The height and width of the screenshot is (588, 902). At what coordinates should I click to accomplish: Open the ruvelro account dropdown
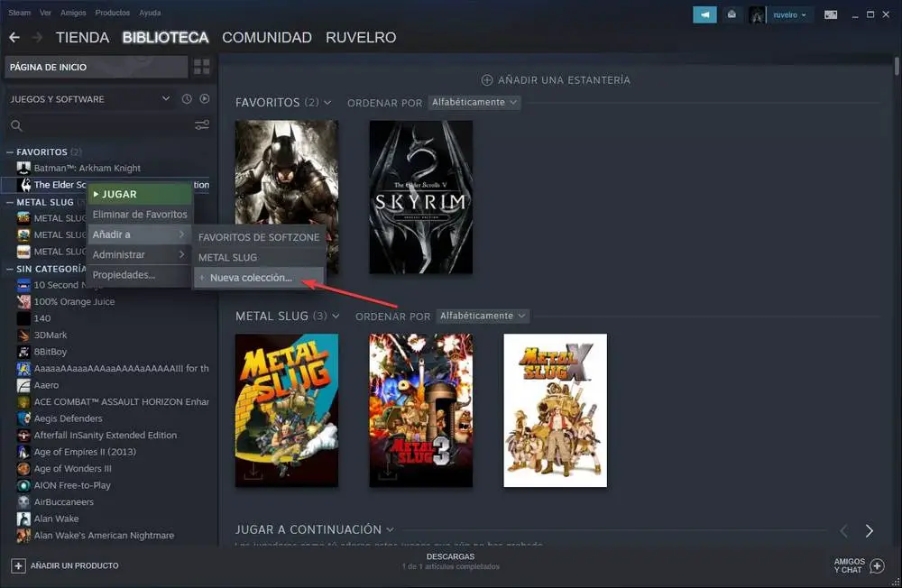pos(789,15)
